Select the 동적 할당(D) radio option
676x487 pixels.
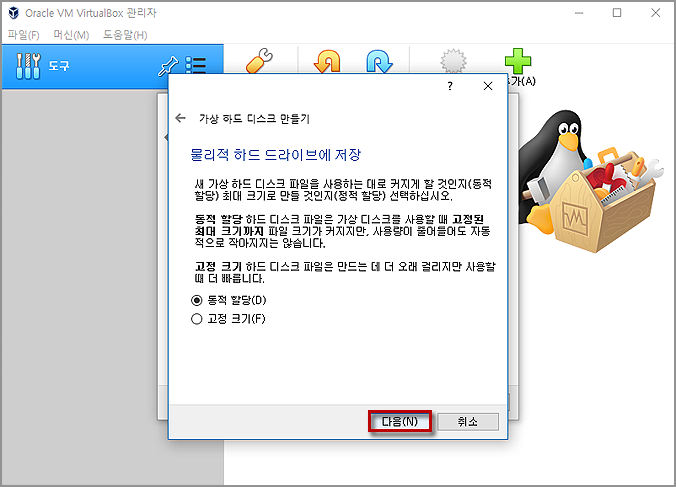(x=228, y=300)
